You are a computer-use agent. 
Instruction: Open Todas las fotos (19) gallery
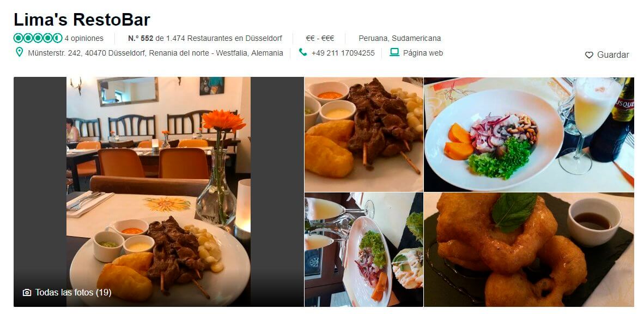(67, 293)
